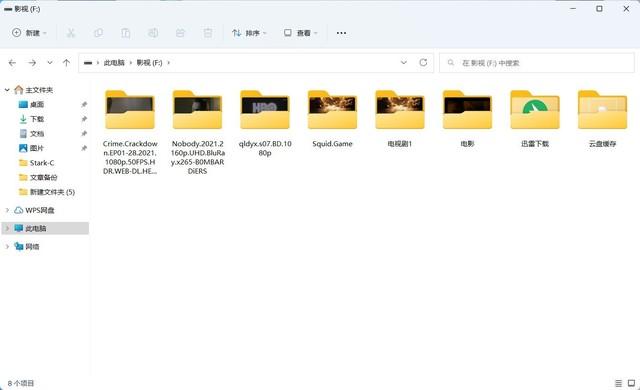Go up one folder level

[66, 63]
